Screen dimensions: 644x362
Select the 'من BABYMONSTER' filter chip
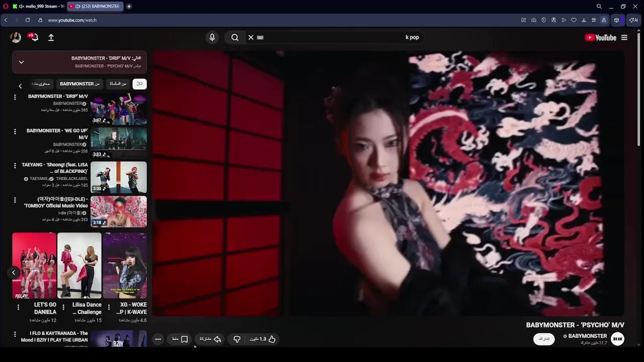pyautogui.click(x=79, y=84)
